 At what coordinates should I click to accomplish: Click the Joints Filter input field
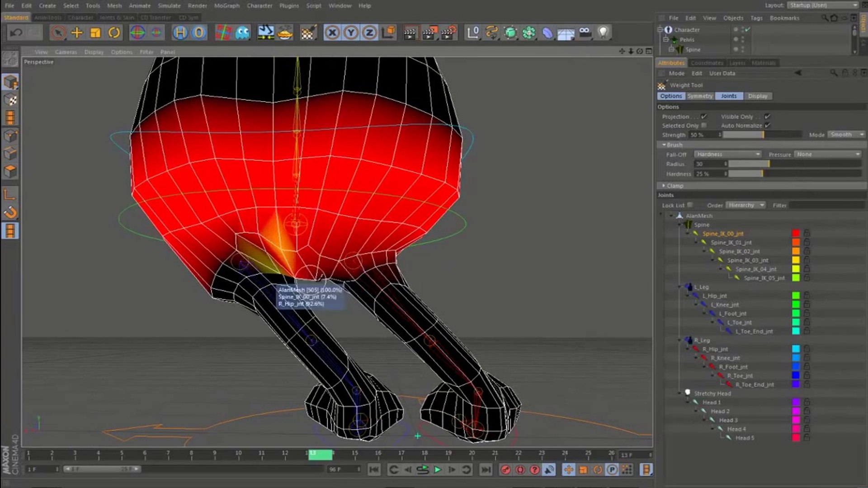(x=826, y=205)
